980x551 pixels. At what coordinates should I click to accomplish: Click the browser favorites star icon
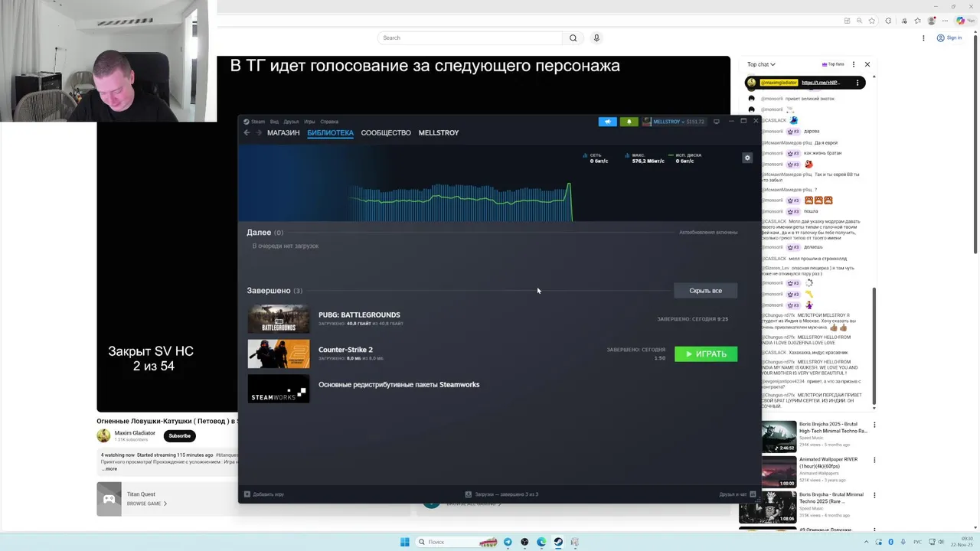(x=872, y=21)
